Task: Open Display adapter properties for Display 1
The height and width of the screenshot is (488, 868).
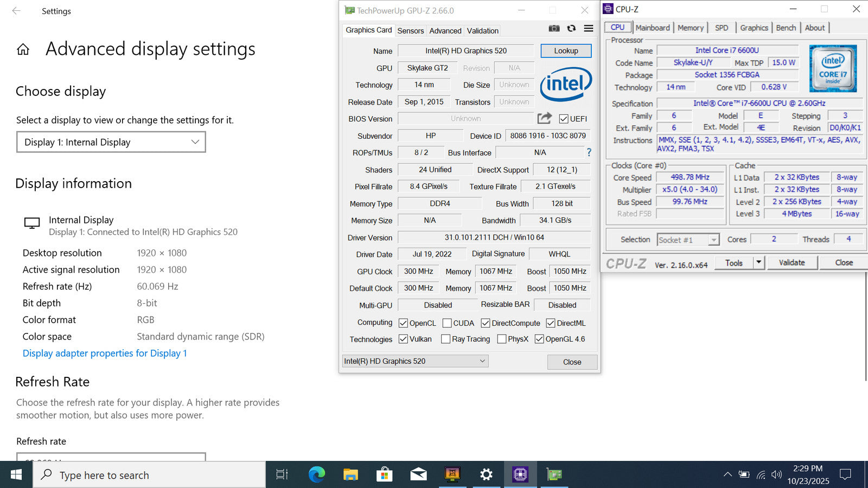Action: tap(105, 353)
